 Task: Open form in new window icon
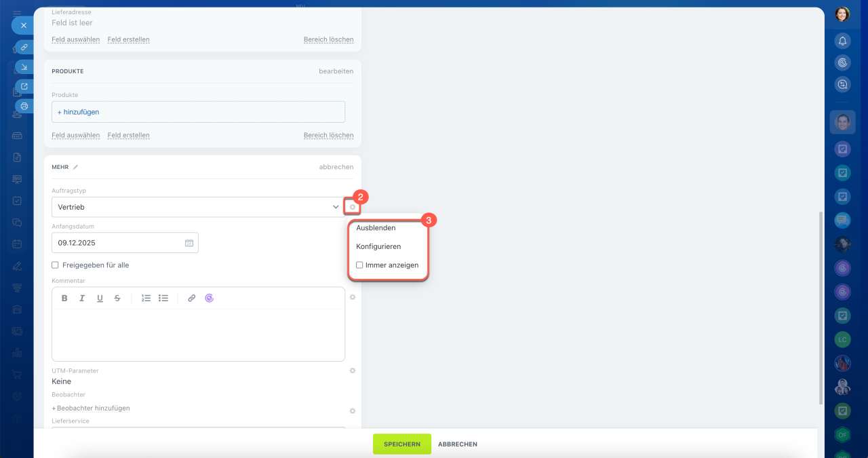[24, 86]
